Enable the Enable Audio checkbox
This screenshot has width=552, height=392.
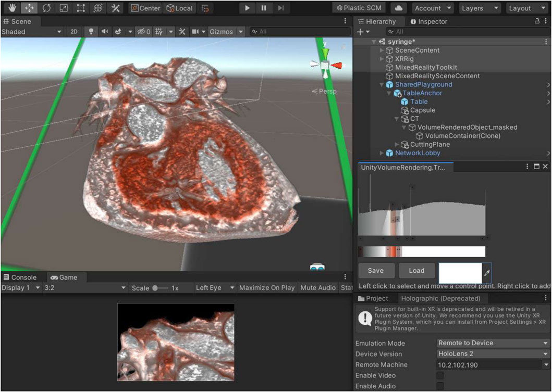(440, 386)
